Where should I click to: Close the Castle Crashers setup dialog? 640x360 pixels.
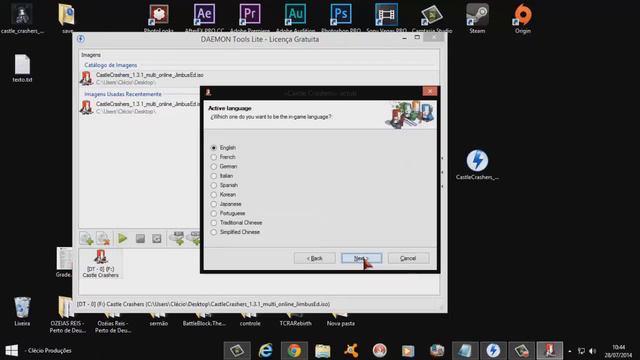pyautogui.click(x=430, y=91)
